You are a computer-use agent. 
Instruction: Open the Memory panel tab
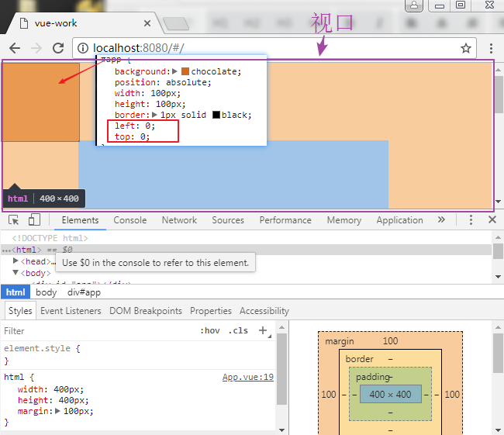point(344,220)
